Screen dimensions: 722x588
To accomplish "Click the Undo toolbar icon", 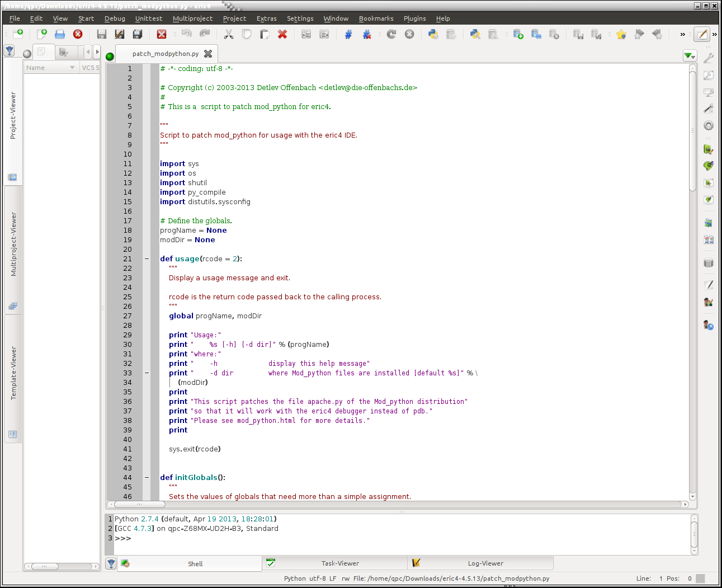I will tap(186, 34).
